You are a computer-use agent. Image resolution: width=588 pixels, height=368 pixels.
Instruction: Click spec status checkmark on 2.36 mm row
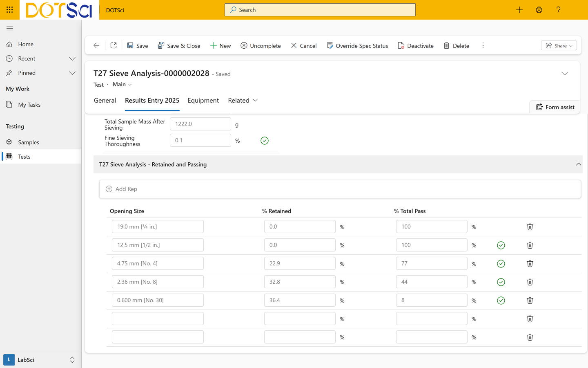tap(501, 282)
